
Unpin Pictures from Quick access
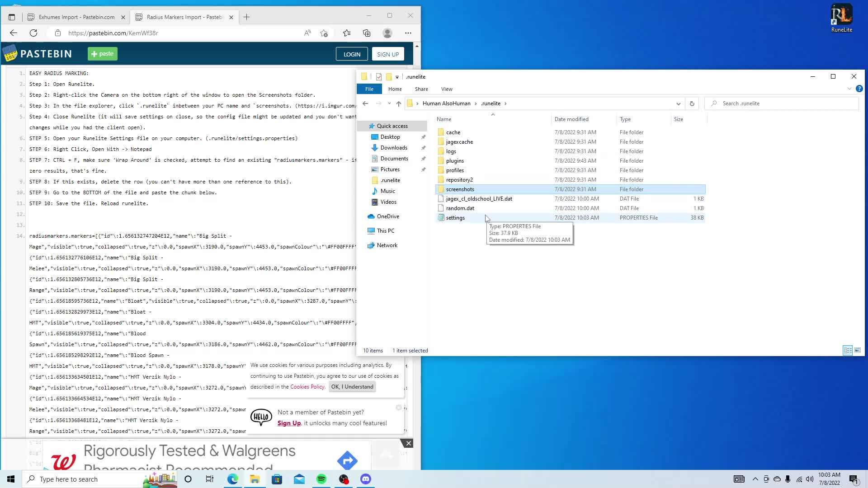pyautogui.click(x=424, y=169)
